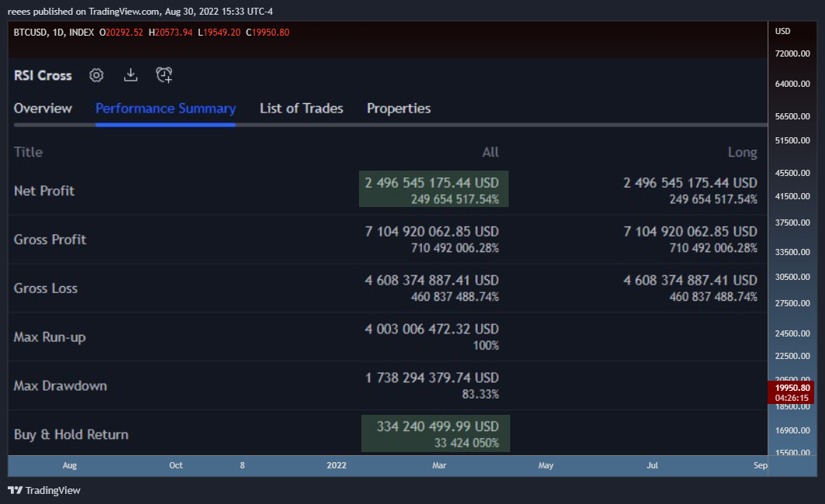The height and width of the screenshot is (504, 825).
Task: Open the Properties tab
Action: 399,109
